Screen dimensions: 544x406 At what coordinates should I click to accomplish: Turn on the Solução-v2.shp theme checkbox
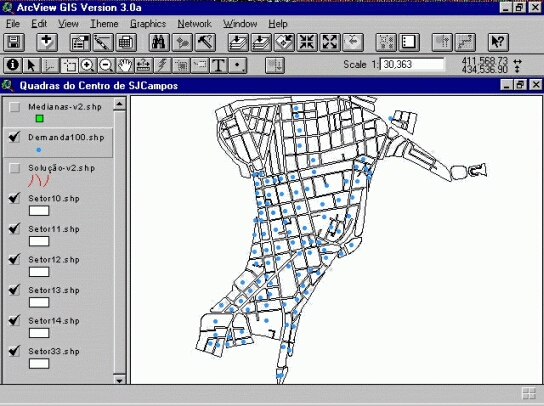(x=14, y=168)
